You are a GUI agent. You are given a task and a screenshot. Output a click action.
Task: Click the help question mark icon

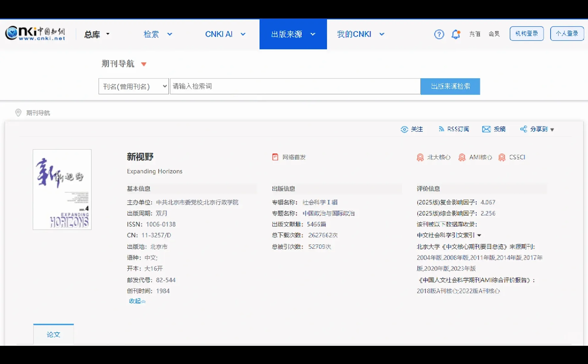coord(439,34)
